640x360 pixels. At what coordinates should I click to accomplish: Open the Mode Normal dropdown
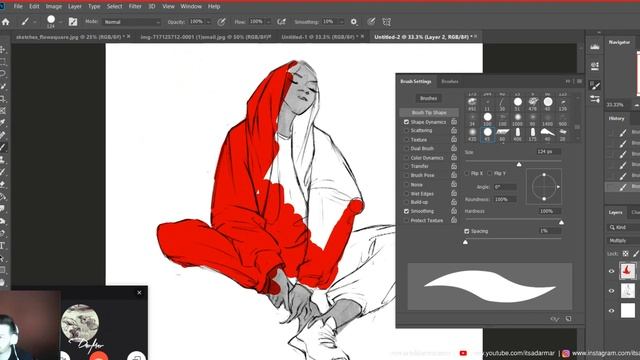click(x=131, y=22)
